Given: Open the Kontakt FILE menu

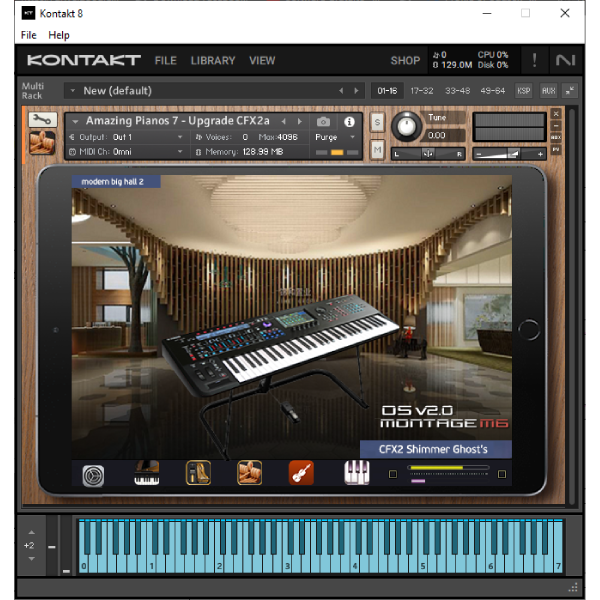Looking at the screenshot, I should [x=166, y=60].
